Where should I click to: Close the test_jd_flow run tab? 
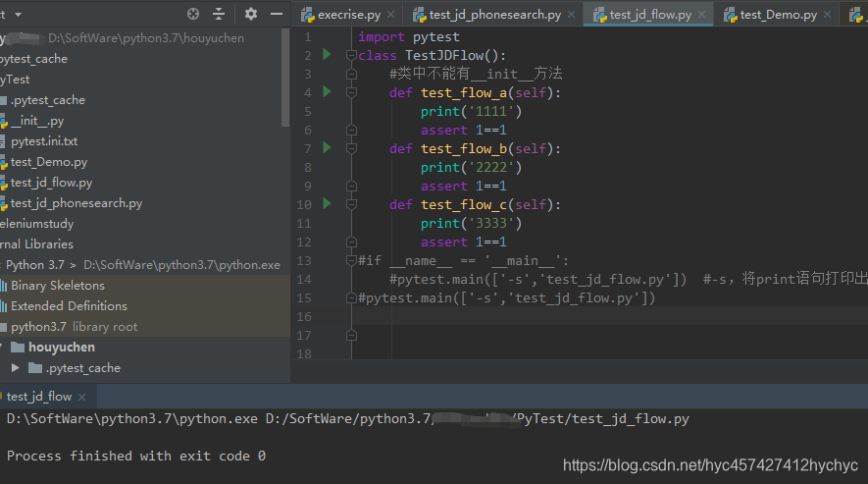coord(82,397)
